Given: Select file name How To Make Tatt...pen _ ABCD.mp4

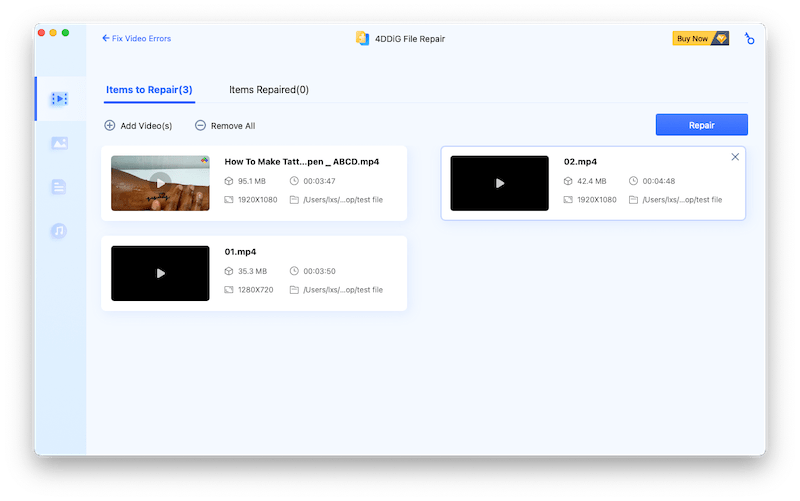Looking at the screenshot, I should pos(302,162).
